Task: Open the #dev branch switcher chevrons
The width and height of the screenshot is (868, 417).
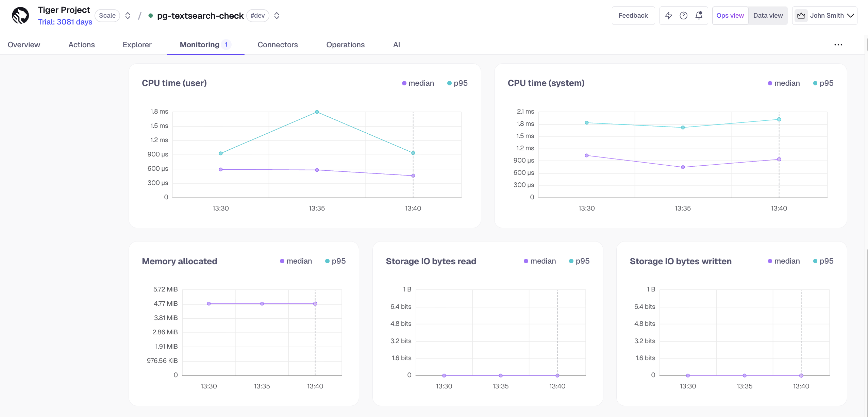Action: [x=276, y=15]
